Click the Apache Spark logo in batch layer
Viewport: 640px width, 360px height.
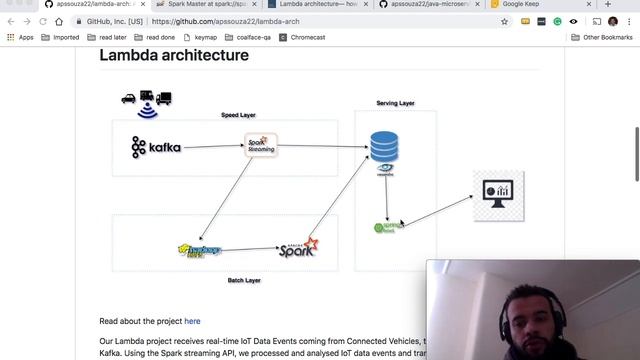click(x=299, y=248)
